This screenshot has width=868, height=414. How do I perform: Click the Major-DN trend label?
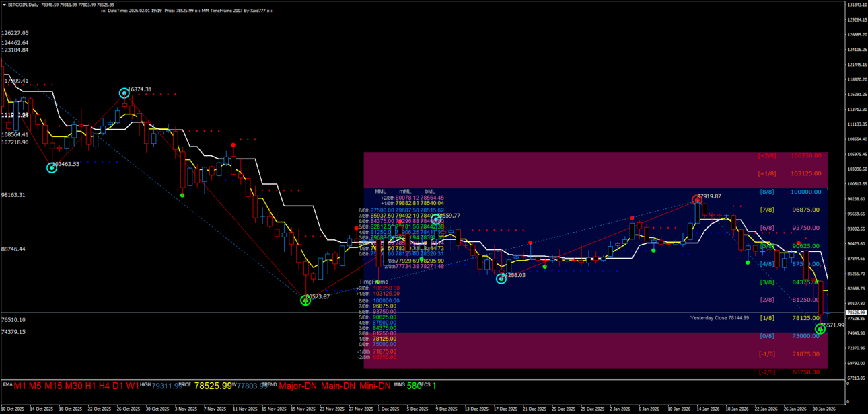click(298, 386)
